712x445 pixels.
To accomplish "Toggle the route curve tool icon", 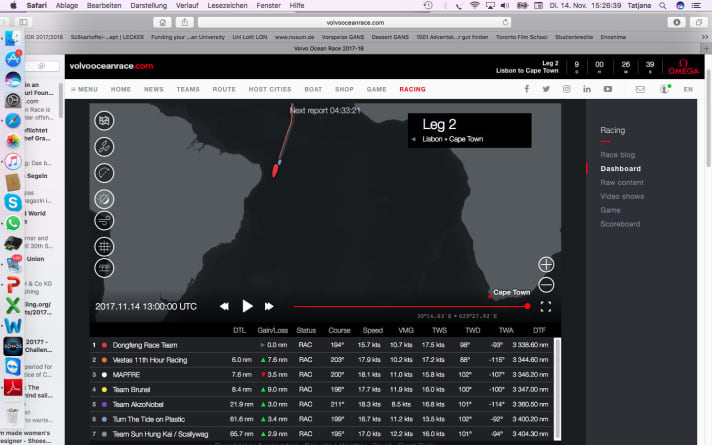I will 104,173.
